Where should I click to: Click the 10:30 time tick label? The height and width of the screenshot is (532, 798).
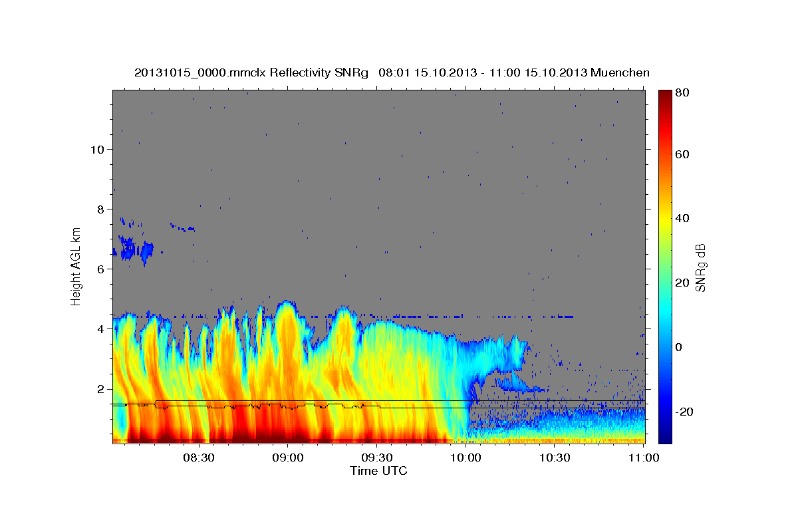[x=554, y=458]
